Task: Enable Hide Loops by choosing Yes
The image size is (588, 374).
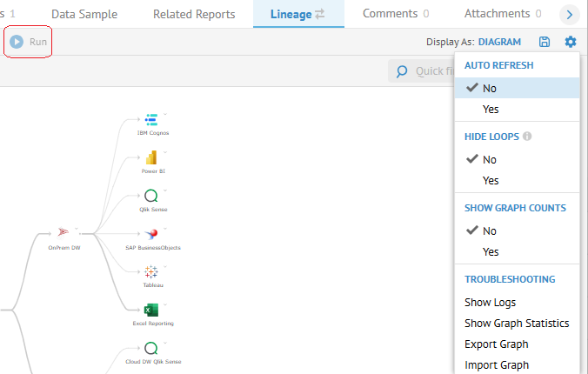Action: pos(491,180)
